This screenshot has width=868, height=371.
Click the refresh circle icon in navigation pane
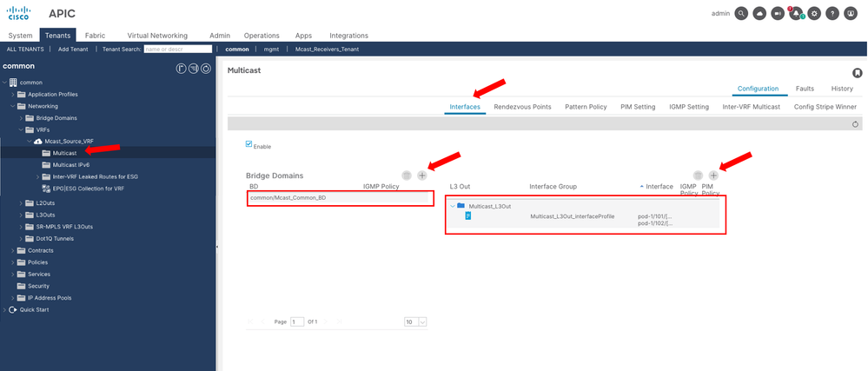click(x=206, y=69)
